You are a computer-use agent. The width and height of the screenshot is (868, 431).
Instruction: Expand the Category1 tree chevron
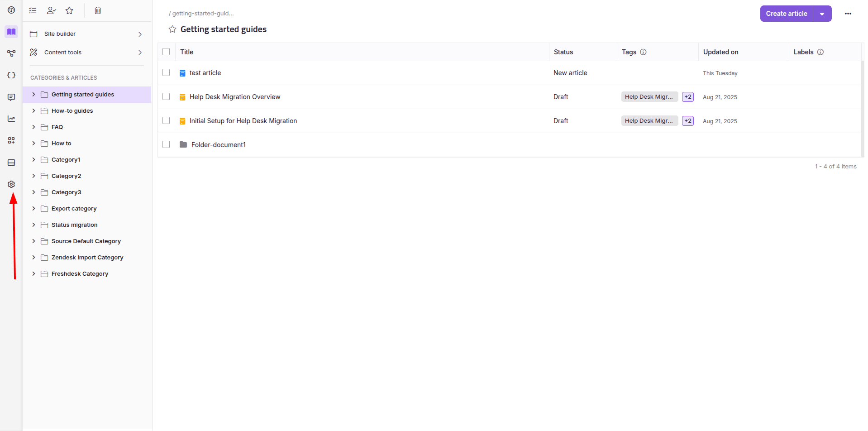pos(33,159)
